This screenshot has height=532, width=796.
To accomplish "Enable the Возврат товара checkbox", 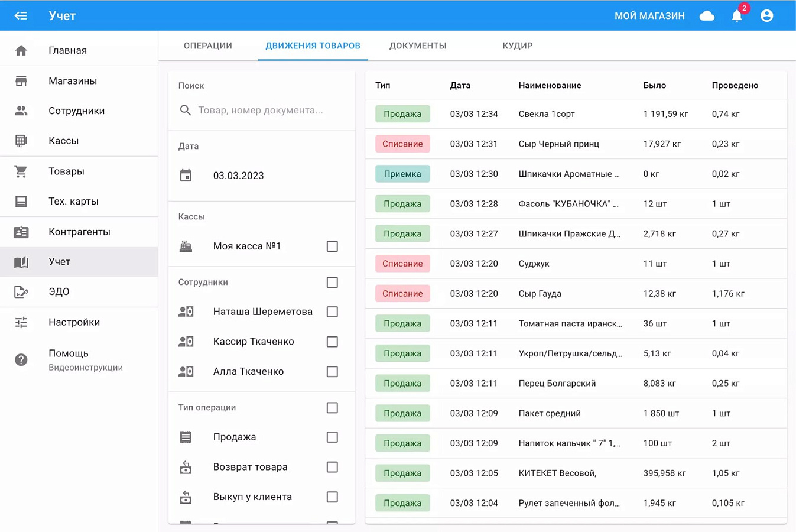I will (332, 467).
